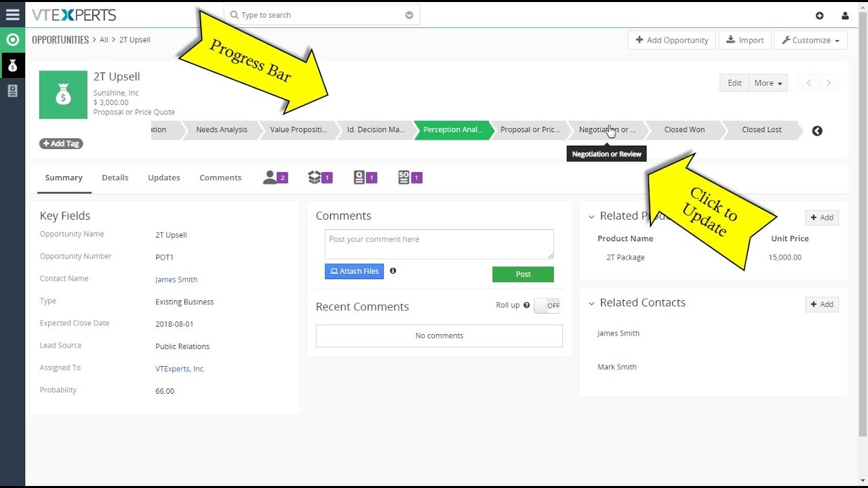This screenshot has width=868, height=488.
Task: Click James Smith in Related Contacts
Action: 618,333
